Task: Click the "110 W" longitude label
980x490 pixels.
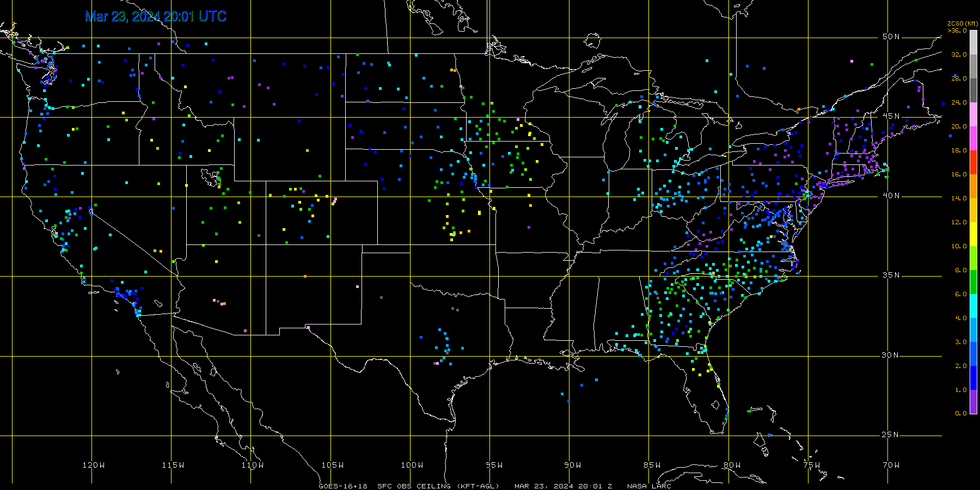Action: coord(253,465)
